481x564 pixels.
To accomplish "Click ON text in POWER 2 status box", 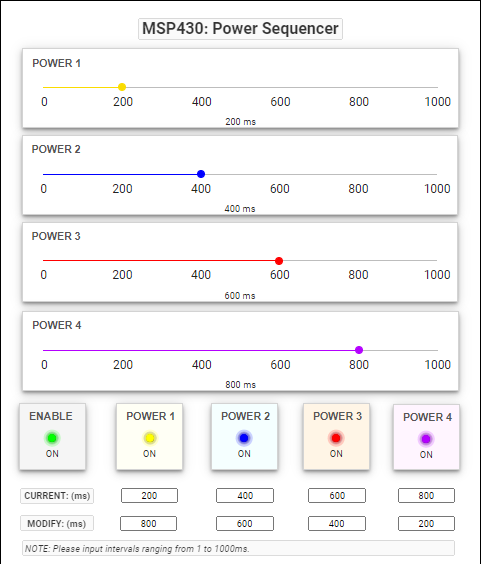I will coord(244,454).
